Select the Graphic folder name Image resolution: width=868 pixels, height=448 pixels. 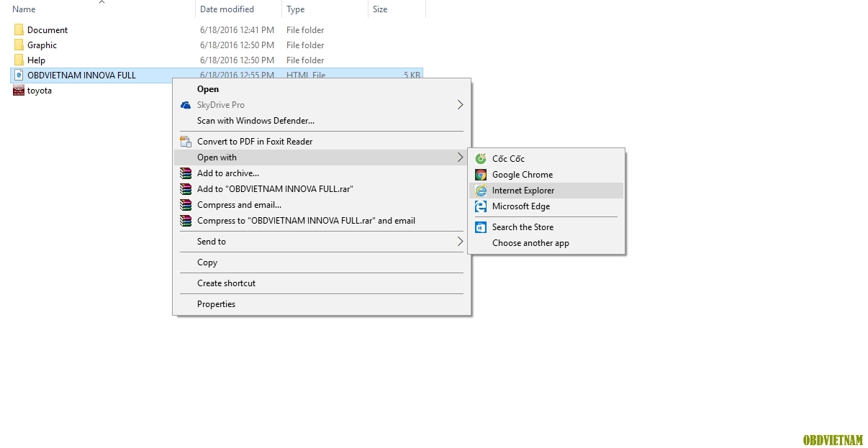pyautogui.click(x=42, y=45)
